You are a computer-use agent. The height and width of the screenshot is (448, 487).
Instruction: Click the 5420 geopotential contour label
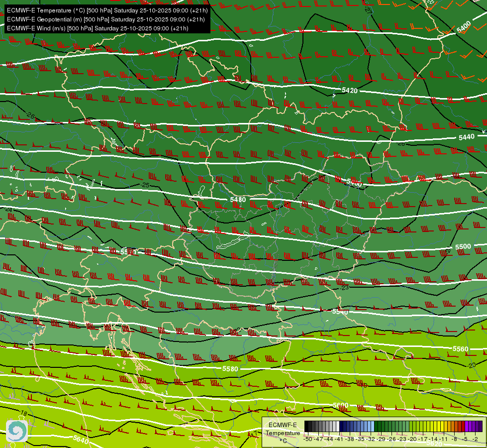(349, 91)
